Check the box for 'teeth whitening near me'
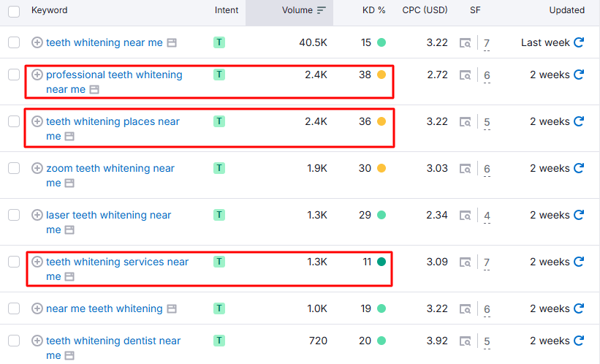Image resolution: width=600 pixels, height=364 pixels. (14, 42)
